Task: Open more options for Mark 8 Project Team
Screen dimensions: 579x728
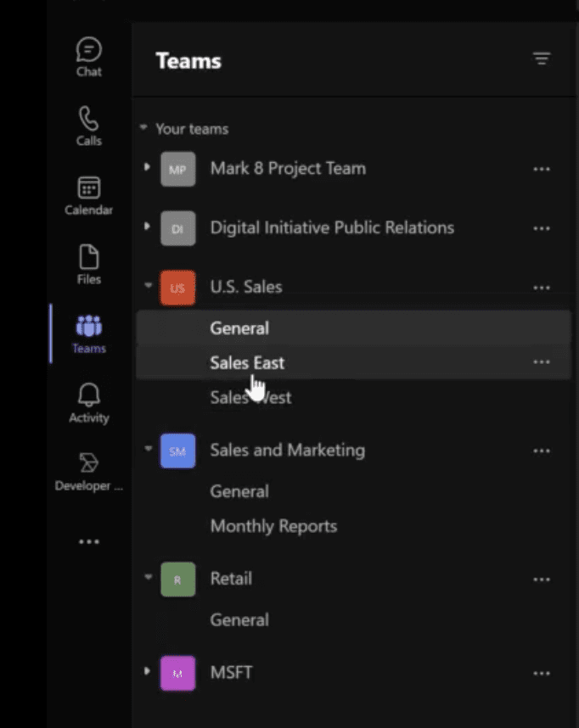Action: [x=542, y=170]
